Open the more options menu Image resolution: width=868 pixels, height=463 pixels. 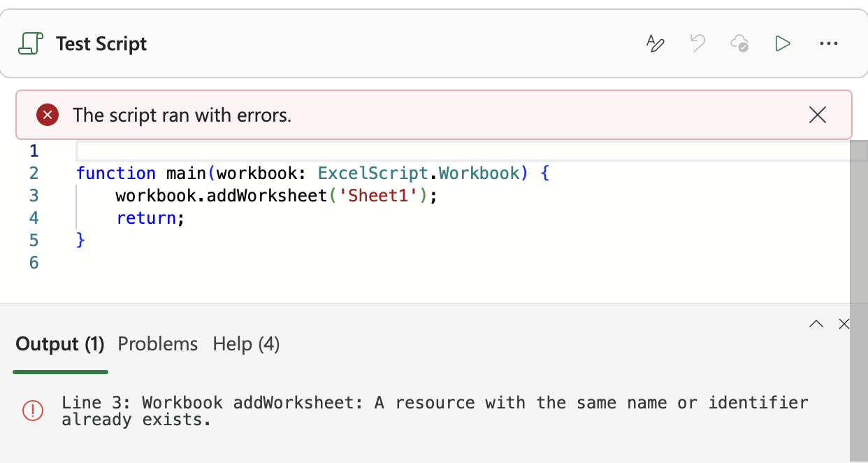tap(828, 43)
